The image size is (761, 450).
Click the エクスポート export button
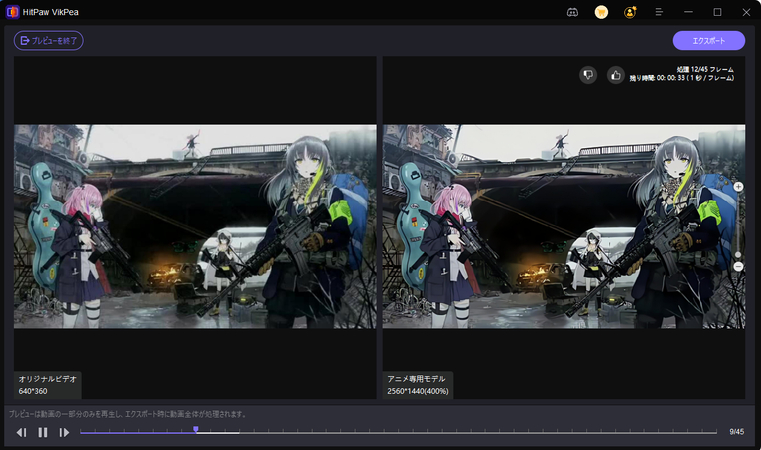[708, 41]
